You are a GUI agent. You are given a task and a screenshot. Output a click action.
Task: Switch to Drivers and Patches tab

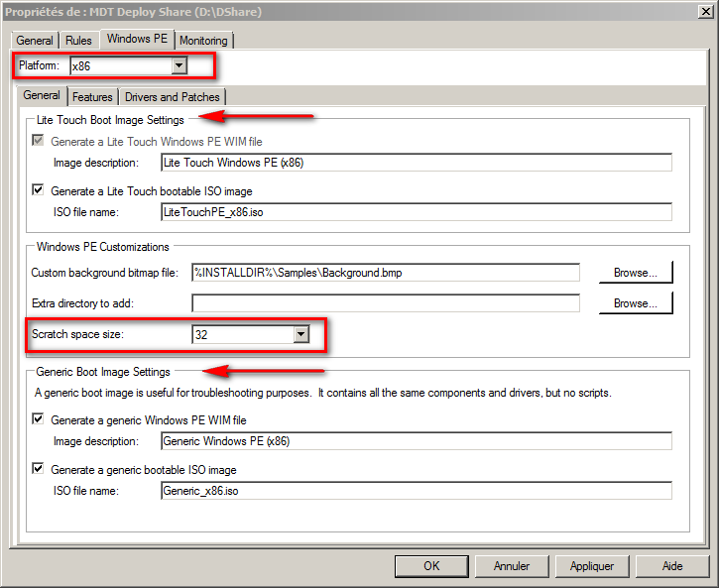[x=174, y=97]
